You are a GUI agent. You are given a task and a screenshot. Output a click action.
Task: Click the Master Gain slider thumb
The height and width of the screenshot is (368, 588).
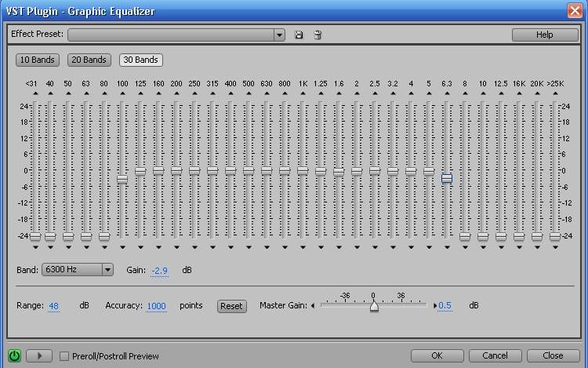tap(374, 307)
